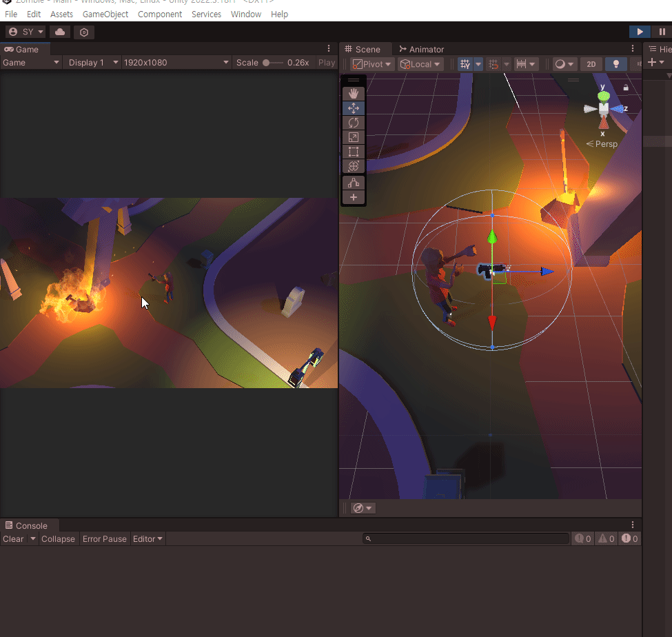Toggle grid visibility in Scene toolbar
The width and height of the screenshot is (672, 637).
click(x=465, y=64)
